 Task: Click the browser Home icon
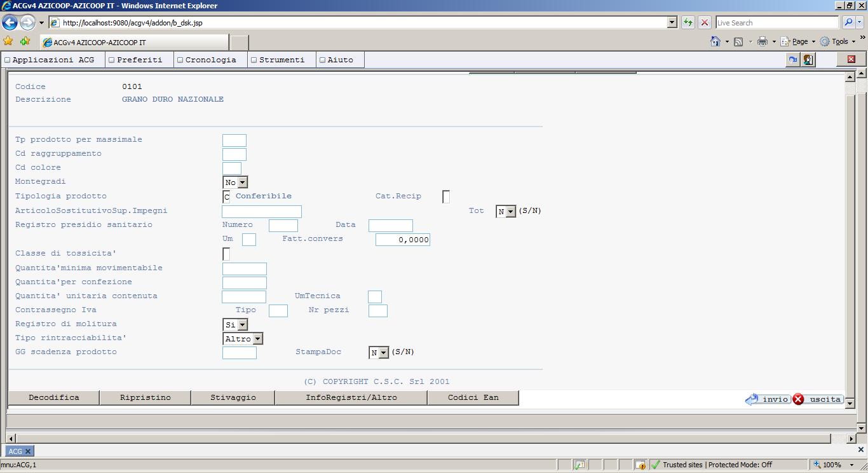point(715,41)
